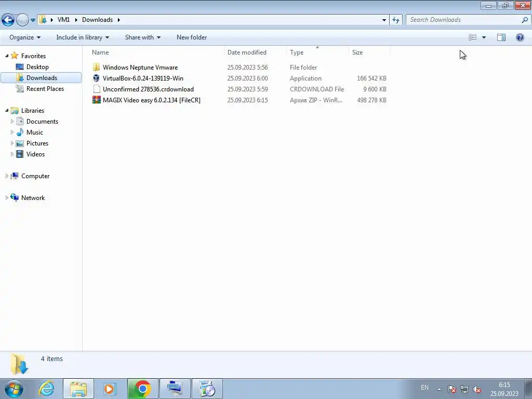This screenshot has width=532, height=399.
Task: Refresh the Downloads folder view
Action: [395, 20]
